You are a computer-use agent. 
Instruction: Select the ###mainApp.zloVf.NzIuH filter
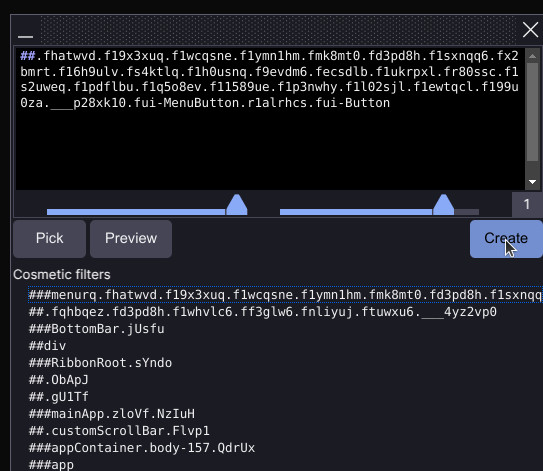(x=112, y=414)
